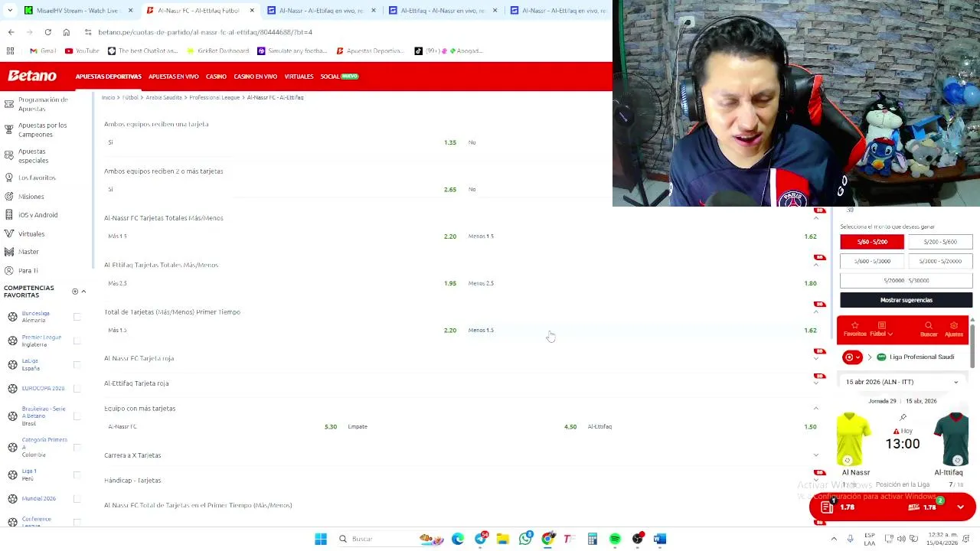Open the browser home button
This screenshot has width=980, height=551.
click(x=67, y=32)
